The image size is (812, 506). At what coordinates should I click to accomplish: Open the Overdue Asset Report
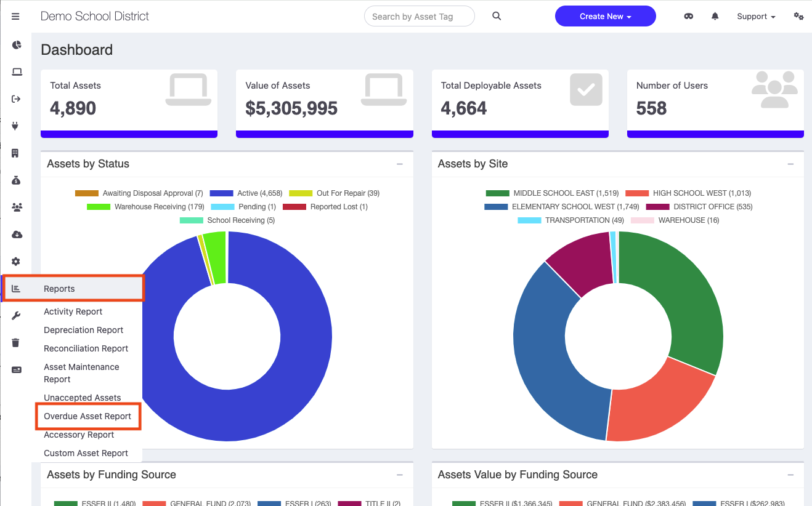coord(87,416)
